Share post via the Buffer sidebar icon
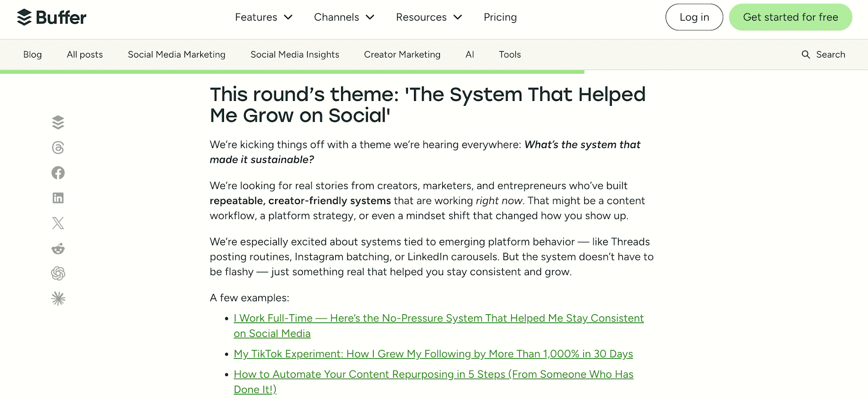 [x=58, y=122]
